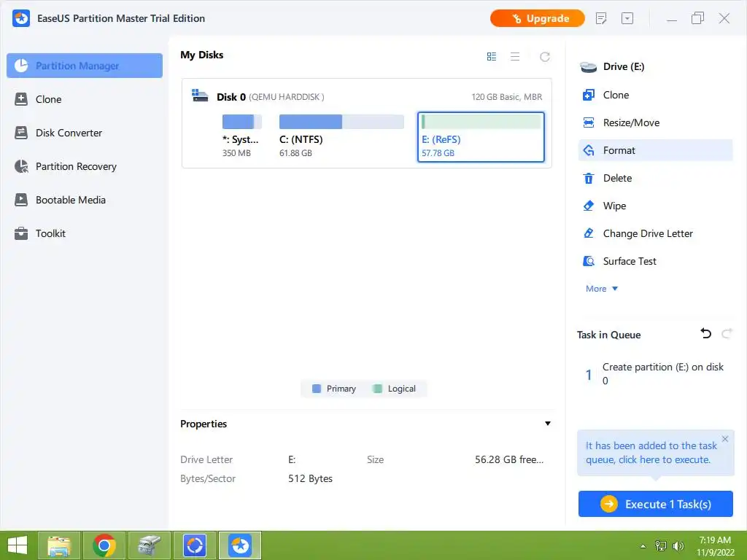
Task: Click the Bootable Media sidebar icon
Action: click(21, 200)
